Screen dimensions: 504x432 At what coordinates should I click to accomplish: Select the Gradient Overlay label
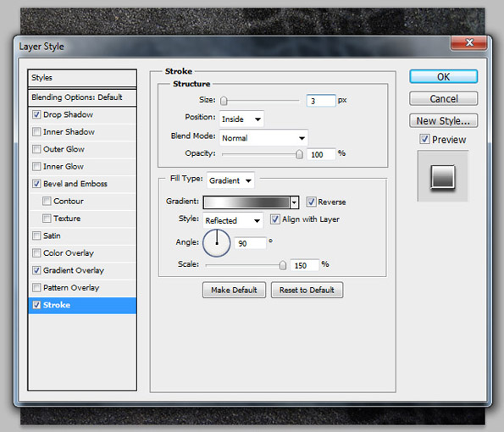[x=74, y=270]
